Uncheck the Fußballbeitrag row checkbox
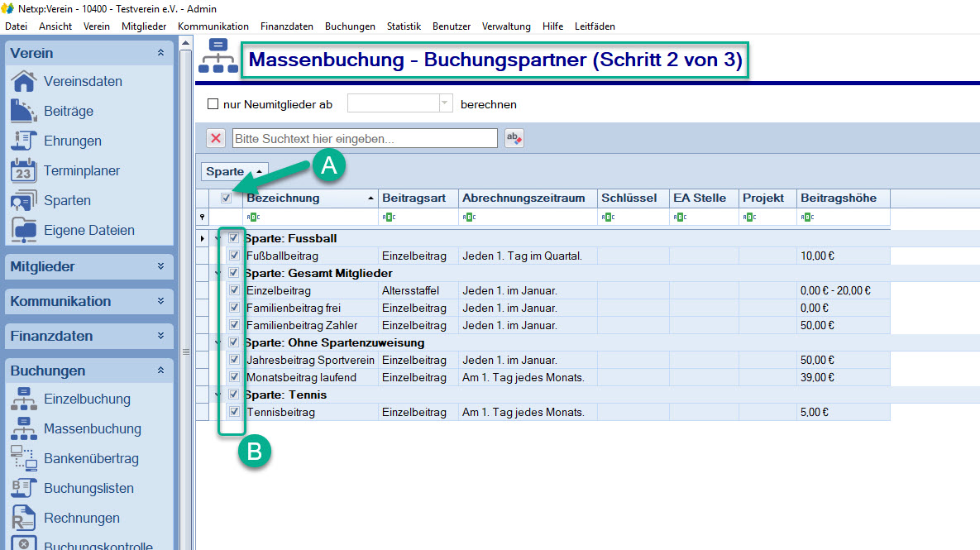Screen dimensions: 980x550 coord(234,255)
